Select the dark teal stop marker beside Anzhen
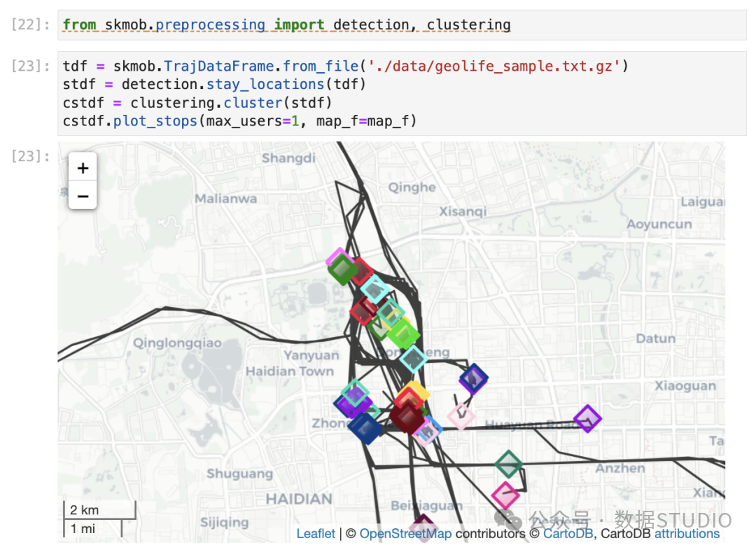 point(509,464)
